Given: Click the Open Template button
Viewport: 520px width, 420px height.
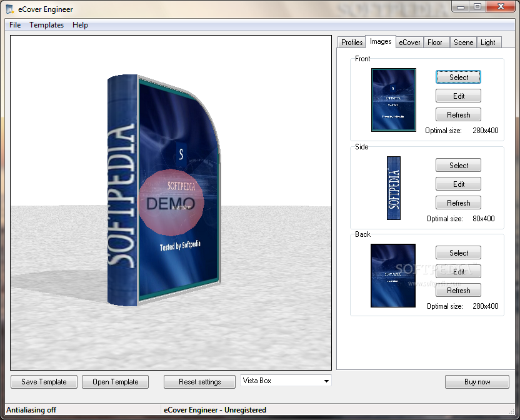Looking at the screenshot, I should [x=116, y=382].
